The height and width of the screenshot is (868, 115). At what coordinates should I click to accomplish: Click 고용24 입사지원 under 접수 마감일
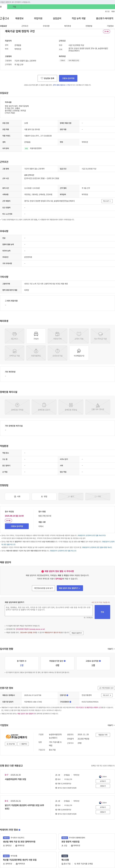(17, 526)
